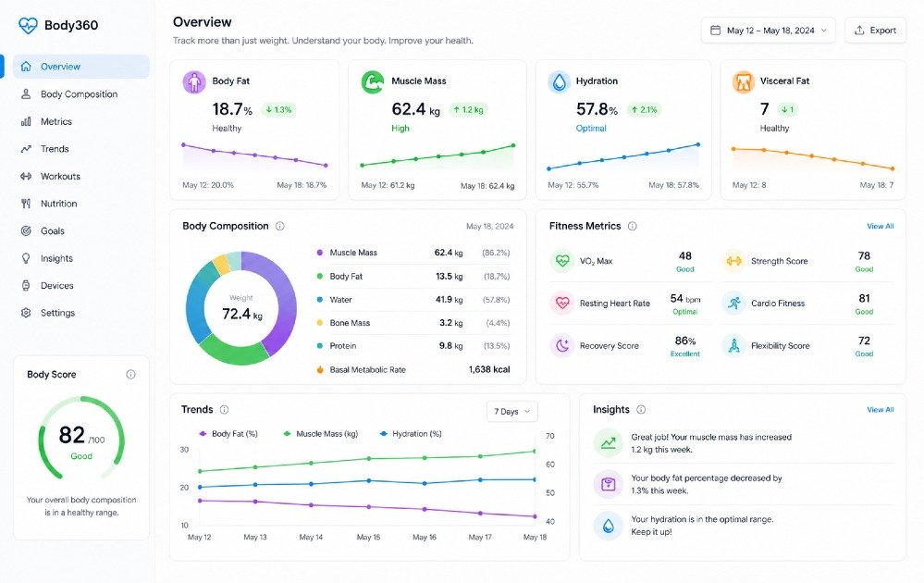Click the muscle mass insight chart icon
Viewport: 924px width, 583px height.
(x=609, y=442)
